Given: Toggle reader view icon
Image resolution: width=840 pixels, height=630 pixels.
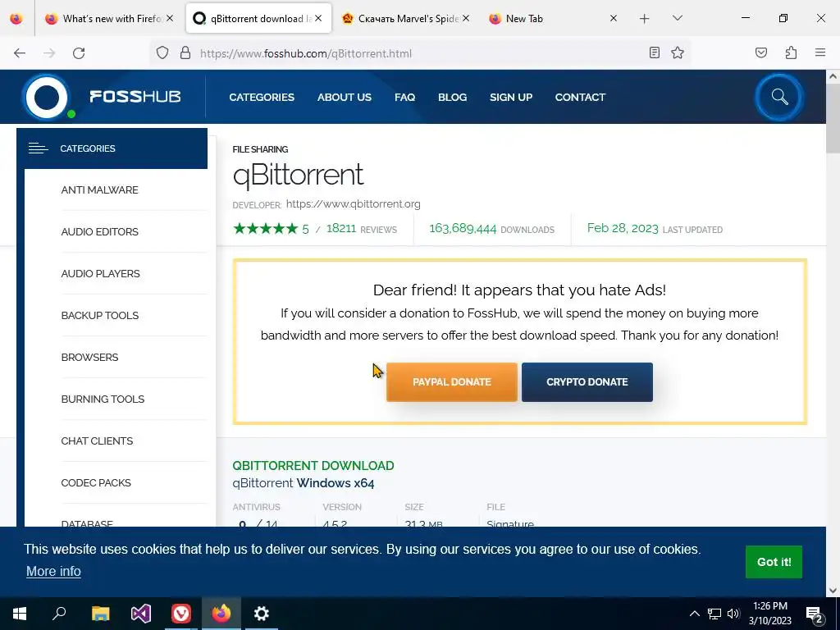Looking at the screenshot, I should tap(654, 52).
